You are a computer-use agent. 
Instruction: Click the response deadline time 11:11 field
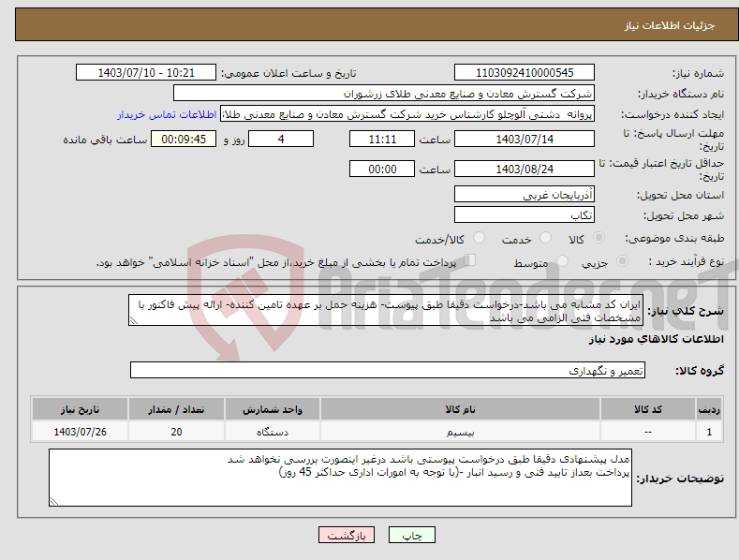click(x=382, y=139)
